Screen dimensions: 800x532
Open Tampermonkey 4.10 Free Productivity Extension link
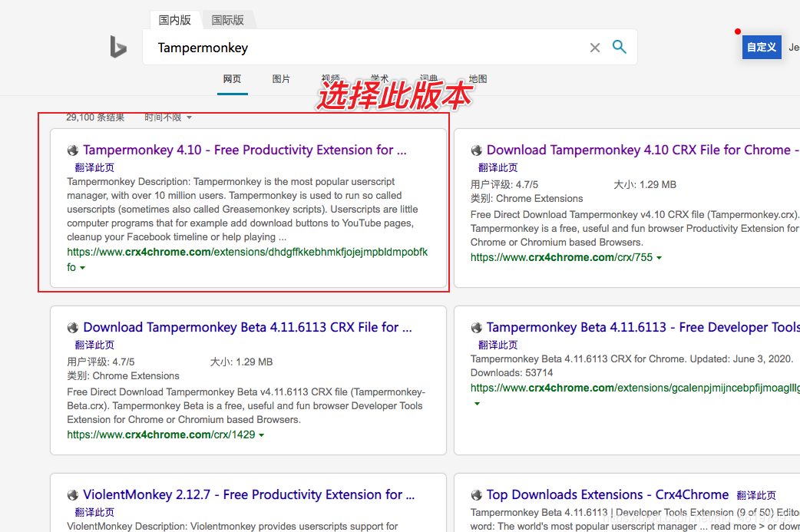point(245,150)
